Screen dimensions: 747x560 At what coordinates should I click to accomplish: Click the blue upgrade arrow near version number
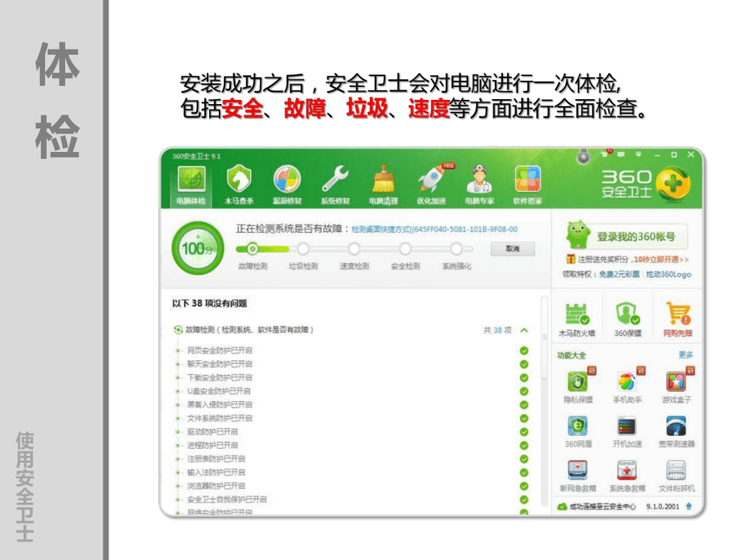[689, 506]
